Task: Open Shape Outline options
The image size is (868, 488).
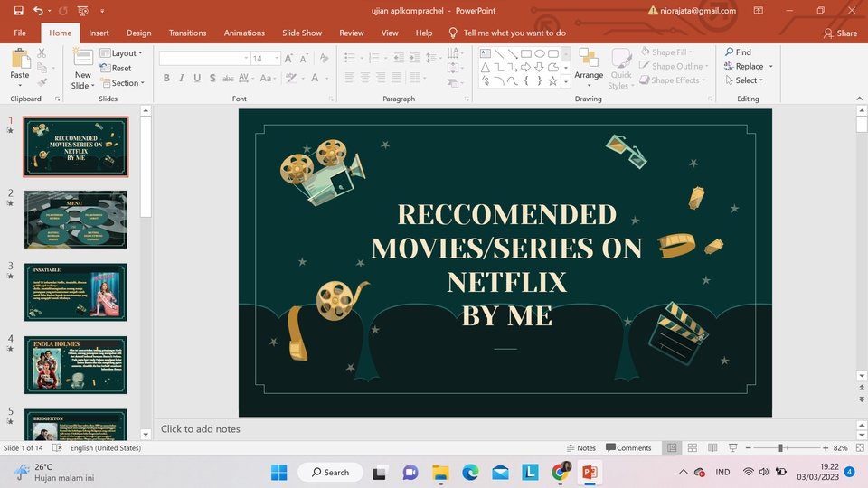Action: (x=674, y=66)
